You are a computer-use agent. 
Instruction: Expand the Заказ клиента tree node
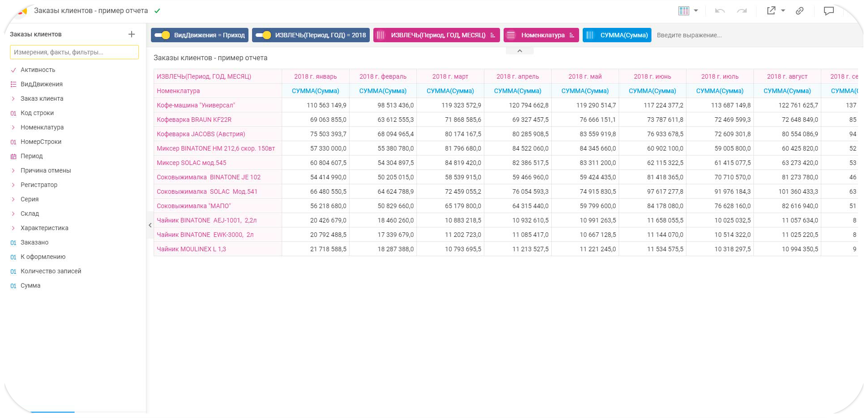pos(13,98)
